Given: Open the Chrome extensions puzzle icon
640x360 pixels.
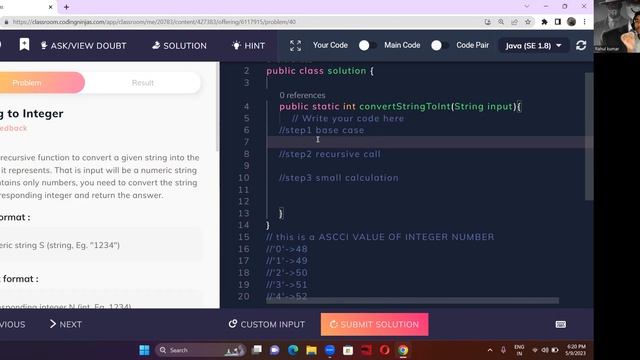Looking at the screenshot, I should coord(544,22).
